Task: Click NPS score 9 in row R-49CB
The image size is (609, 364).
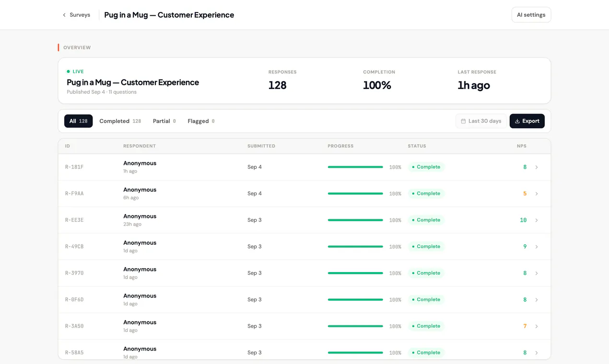Action: pos(525,247)
